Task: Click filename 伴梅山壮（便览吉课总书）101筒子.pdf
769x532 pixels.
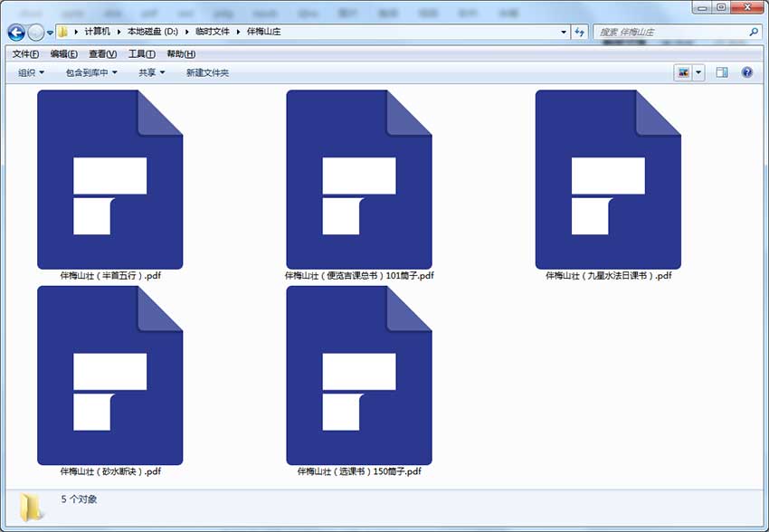Action: point(359,276)
